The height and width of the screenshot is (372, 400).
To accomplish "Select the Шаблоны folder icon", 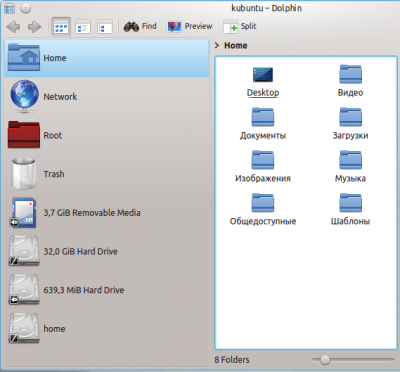I will coord(350,202).
